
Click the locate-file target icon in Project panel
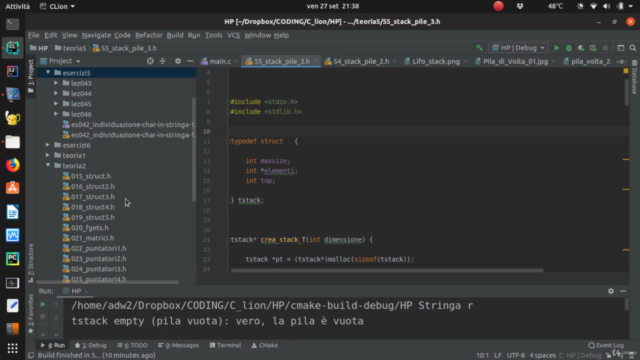coord(150,61)
